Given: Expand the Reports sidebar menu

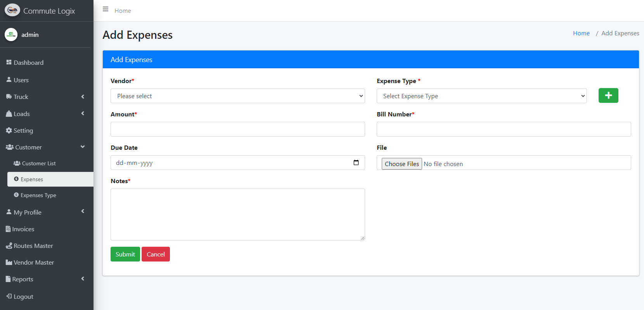Looking at the screenshot, I should click(45, 279).
